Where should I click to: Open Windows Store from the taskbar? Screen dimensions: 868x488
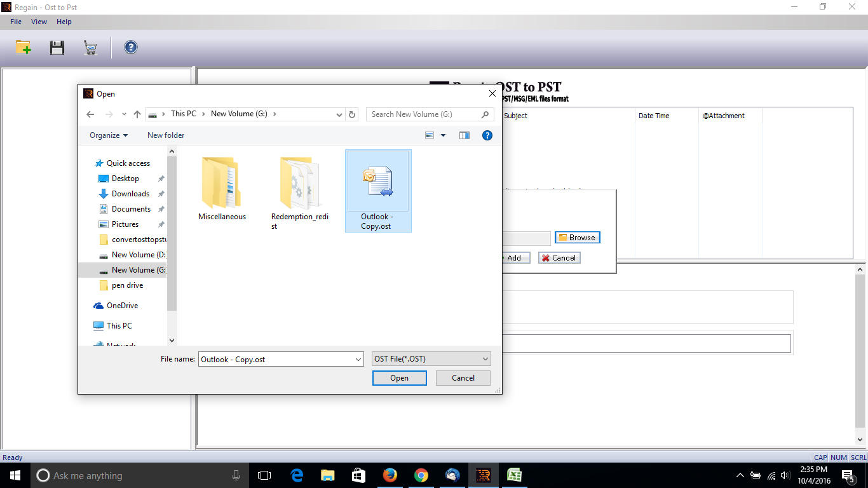coord(358,475)
